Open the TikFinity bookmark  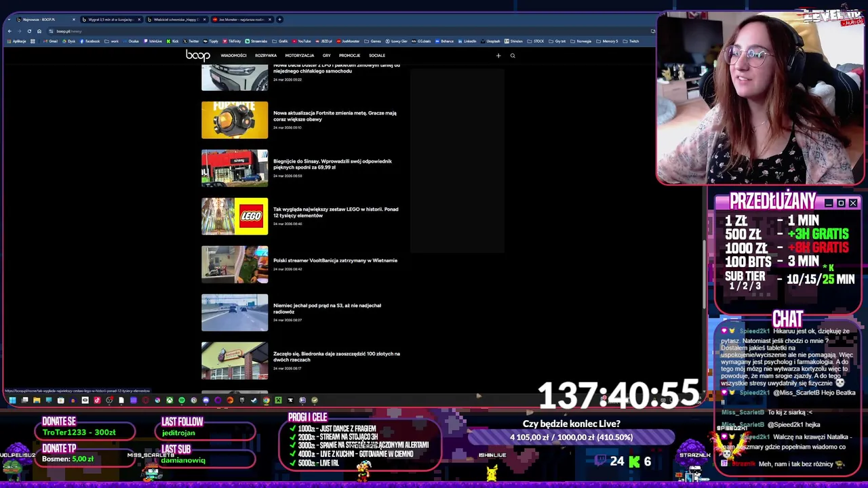[x=231, y=41]
